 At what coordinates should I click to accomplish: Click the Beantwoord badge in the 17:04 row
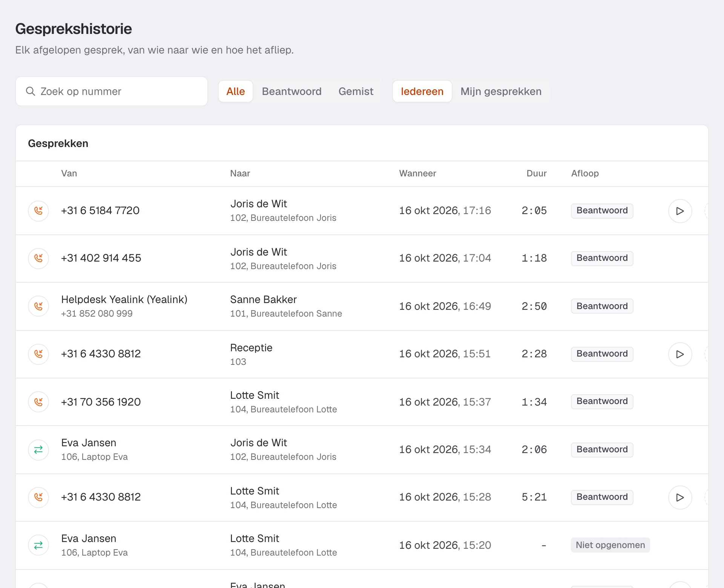point(602,258)
